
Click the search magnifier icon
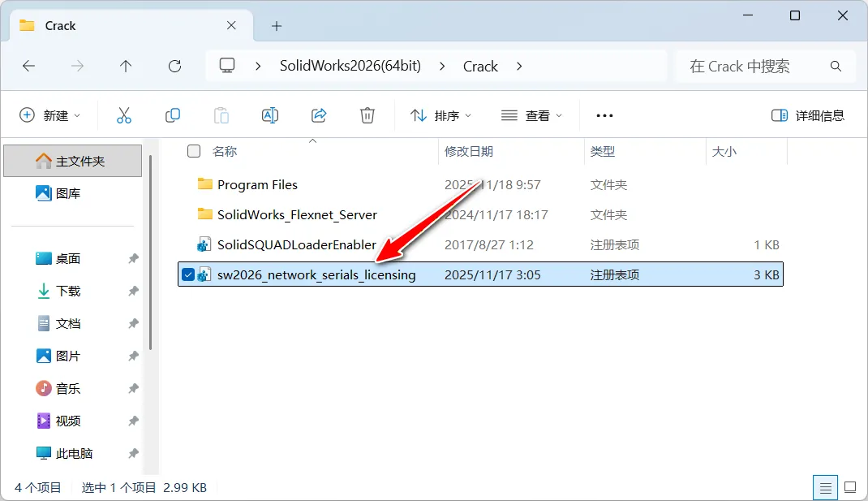[836, 66]
